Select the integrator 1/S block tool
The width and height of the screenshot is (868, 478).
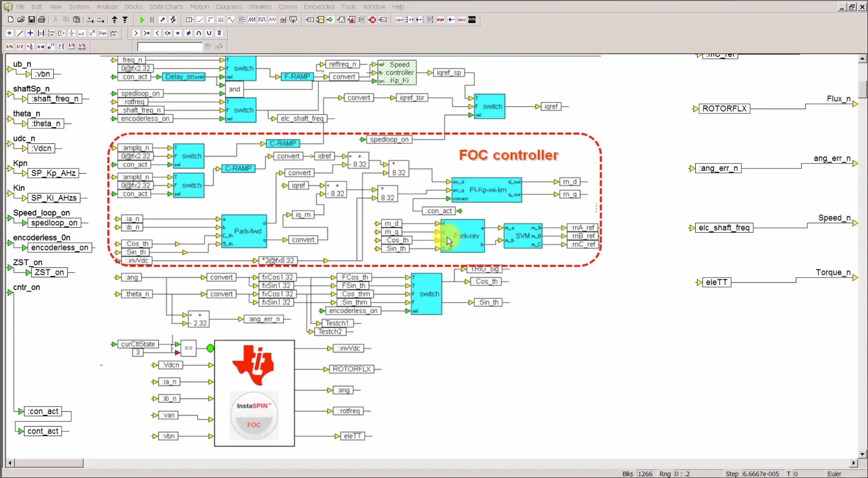pos(9,46)
